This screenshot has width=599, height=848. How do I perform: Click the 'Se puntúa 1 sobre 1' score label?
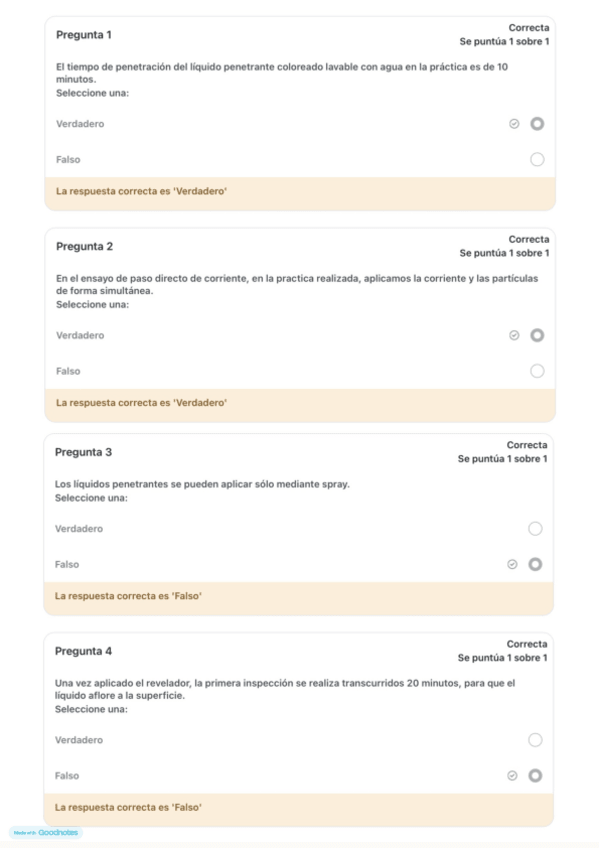[505, 43]
